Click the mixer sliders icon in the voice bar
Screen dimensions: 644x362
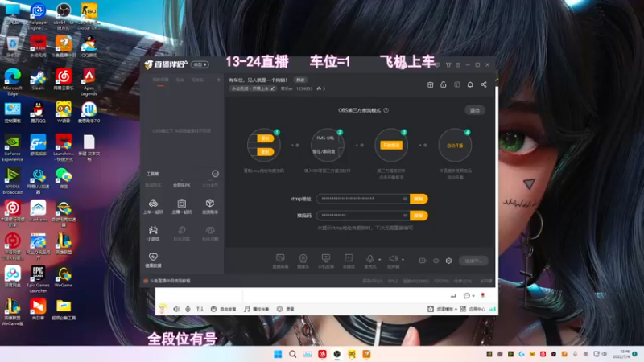200,309
